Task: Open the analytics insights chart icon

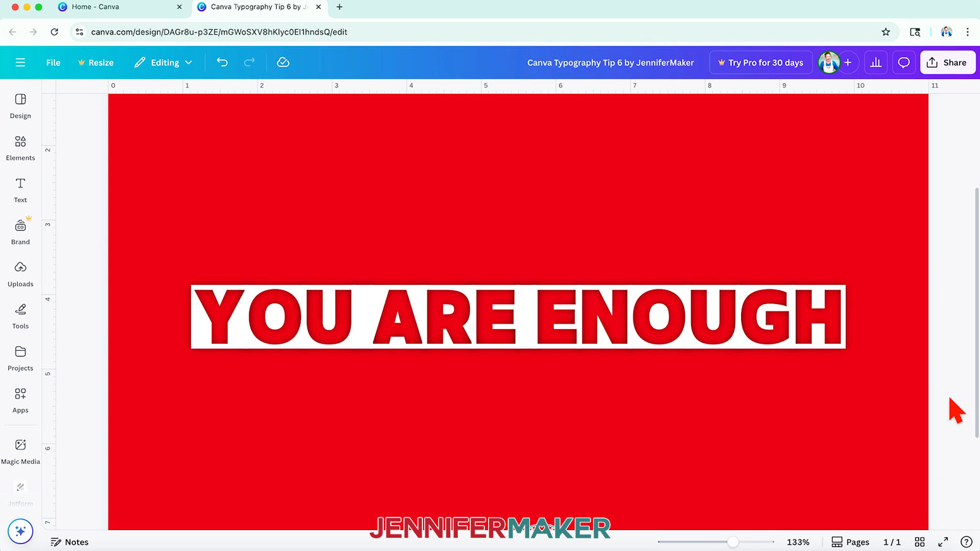Action: [x=876, y=63]
